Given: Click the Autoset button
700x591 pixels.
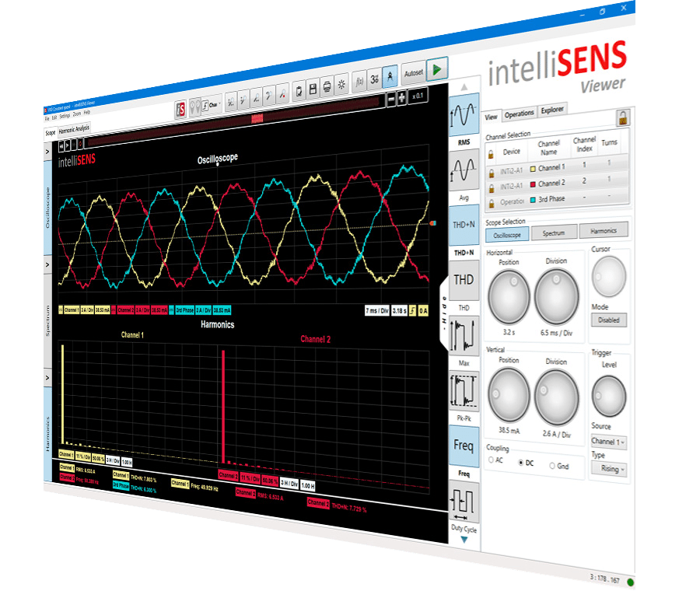Looking at the screenshot, I should click(x=414, y=73).
